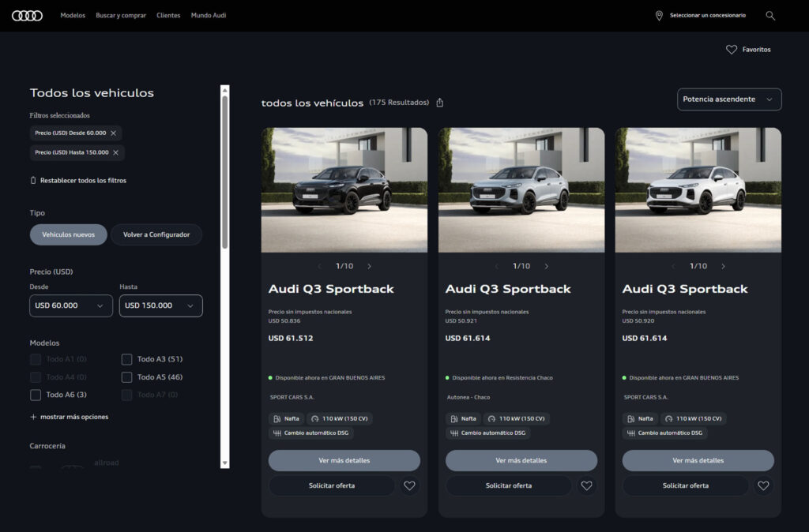
Task: Click the dealer location pin icon
Action: 659,16
